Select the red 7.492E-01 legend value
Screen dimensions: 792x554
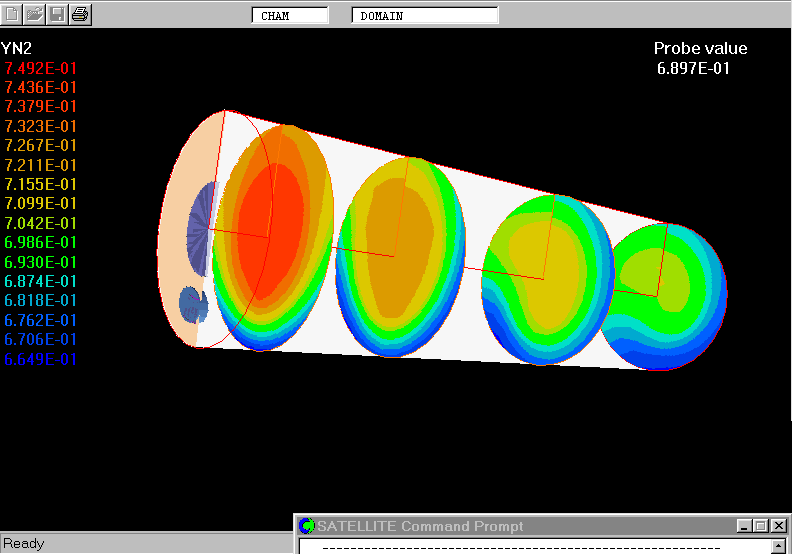click(x=41, y=68)
